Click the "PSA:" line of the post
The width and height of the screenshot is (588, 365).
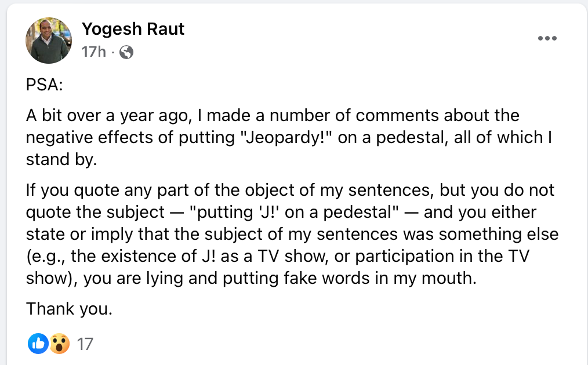[x=44, y=85]
